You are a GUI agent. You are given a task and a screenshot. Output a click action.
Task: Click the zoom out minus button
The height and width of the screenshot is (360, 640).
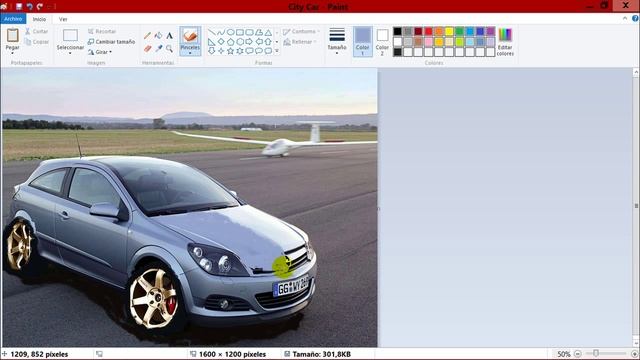578,354
